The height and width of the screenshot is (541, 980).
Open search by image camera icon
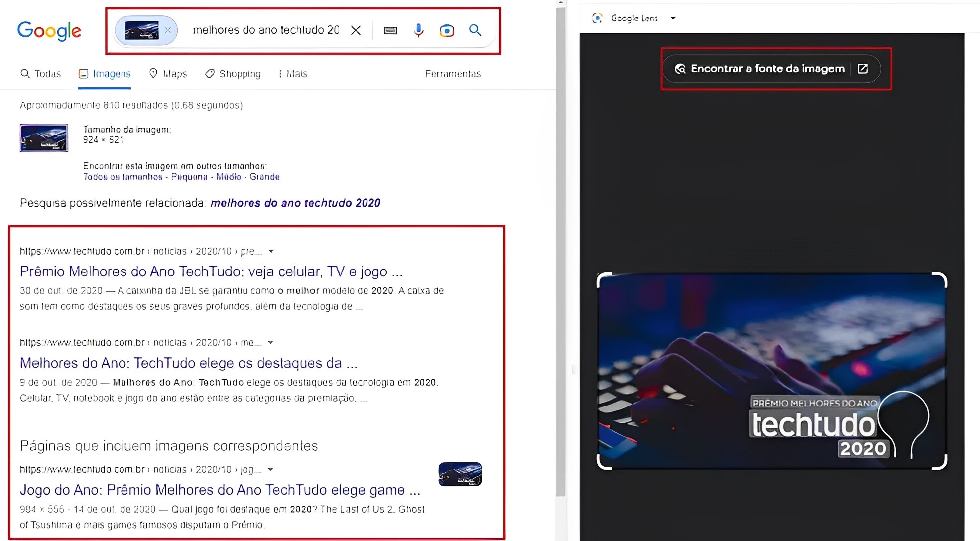tap(447, 30)
